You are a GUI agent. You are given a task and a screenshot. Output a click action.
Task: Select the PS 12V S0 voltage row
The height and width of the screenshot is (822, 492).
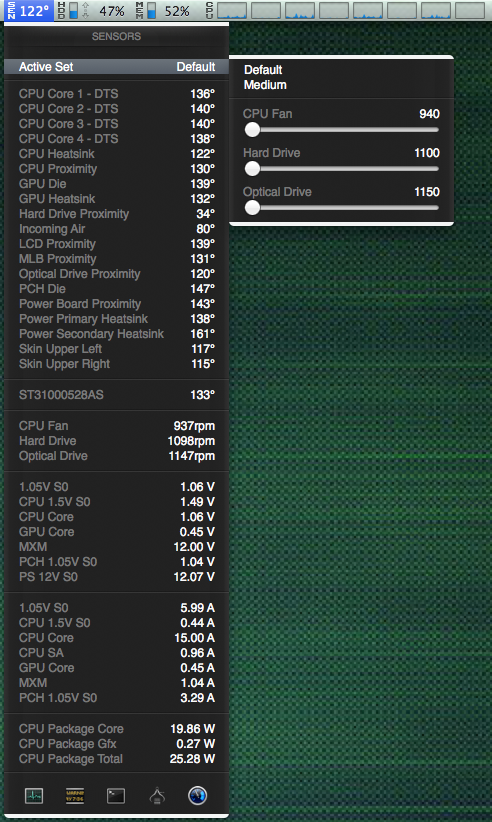pyautogui.click(x=116, y=577)
